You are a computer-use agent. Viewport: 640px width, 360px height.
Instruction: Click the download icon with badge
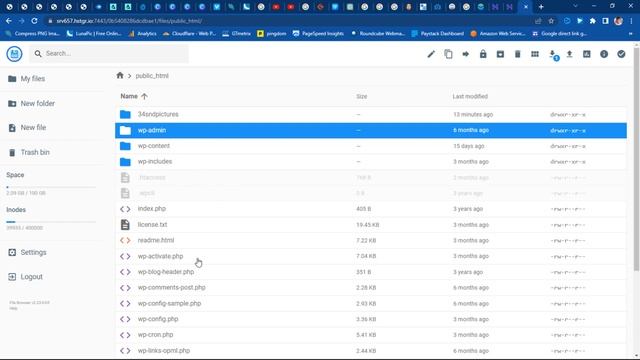[553, 55]
